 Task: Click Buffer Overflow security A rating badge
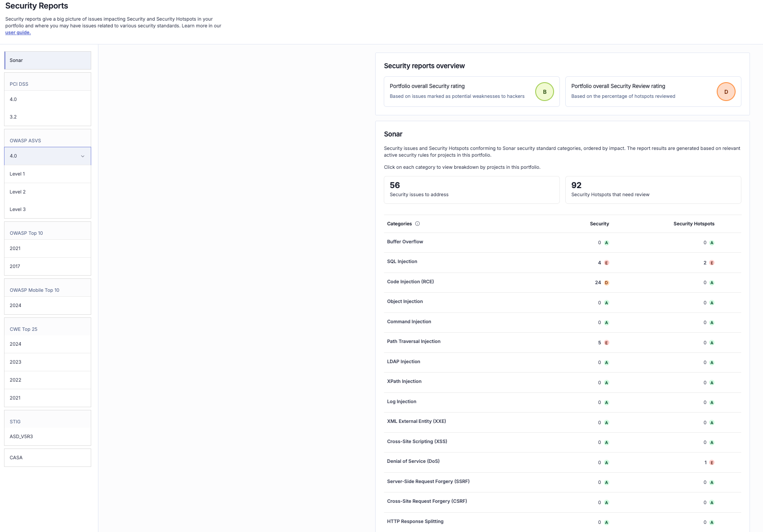tap(606, 243)
